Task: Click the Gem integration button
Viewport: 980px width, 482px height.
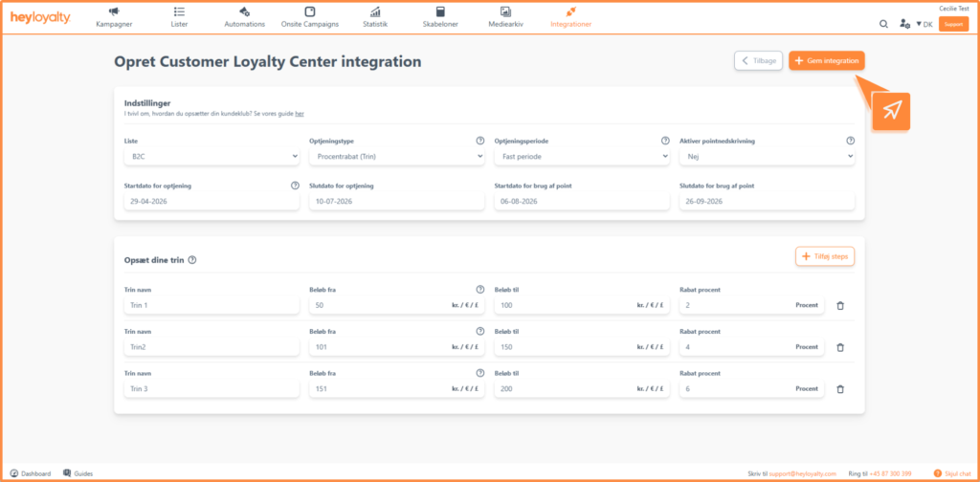Action: [x=827, y=60]
